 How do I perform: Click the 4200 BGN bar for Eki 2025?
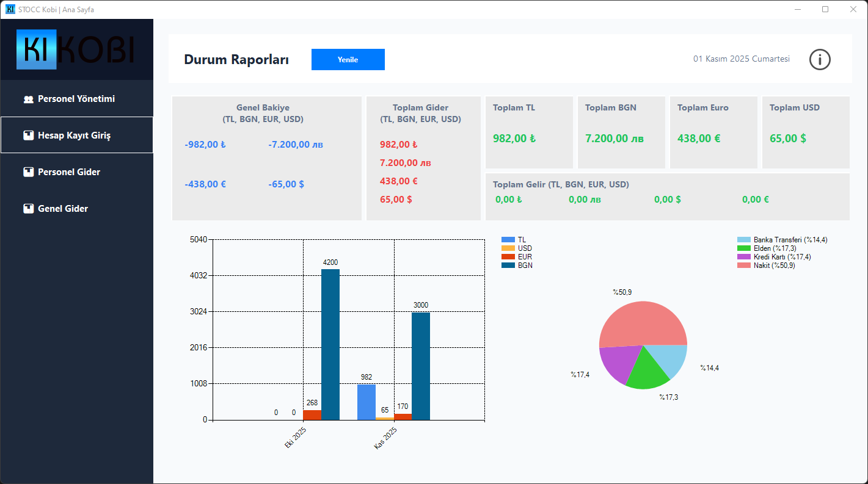click(x=330, y=344)
